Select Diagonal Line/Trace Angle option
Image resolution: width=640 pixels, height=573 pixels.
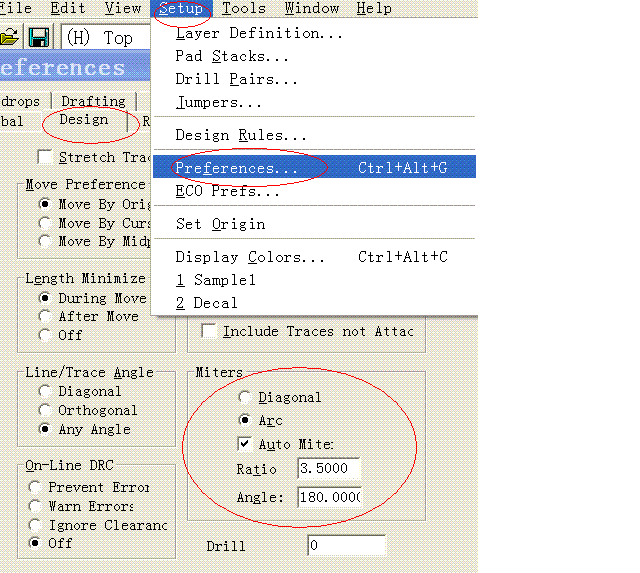[x=44, y=391]
